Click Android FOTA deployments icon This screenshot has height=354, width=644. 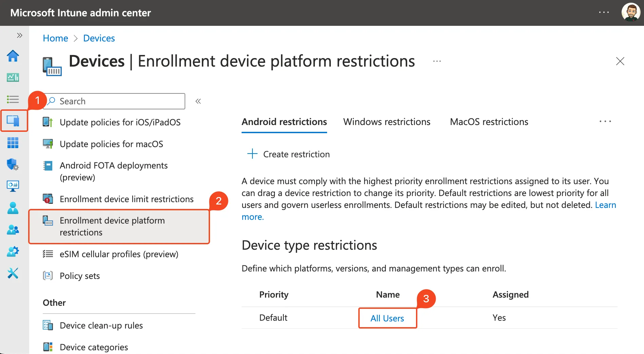point(48,166)
